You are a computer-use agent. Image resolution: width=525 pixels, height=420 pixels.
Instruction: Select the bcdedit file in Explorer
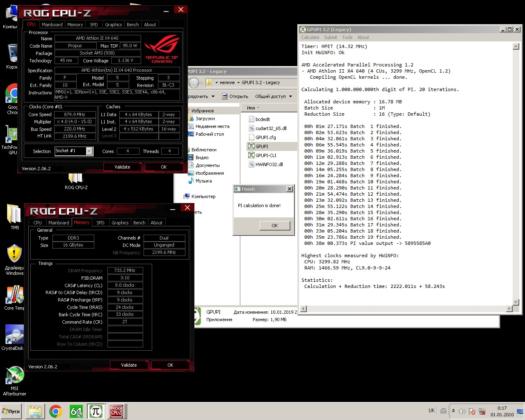[259, 119]
